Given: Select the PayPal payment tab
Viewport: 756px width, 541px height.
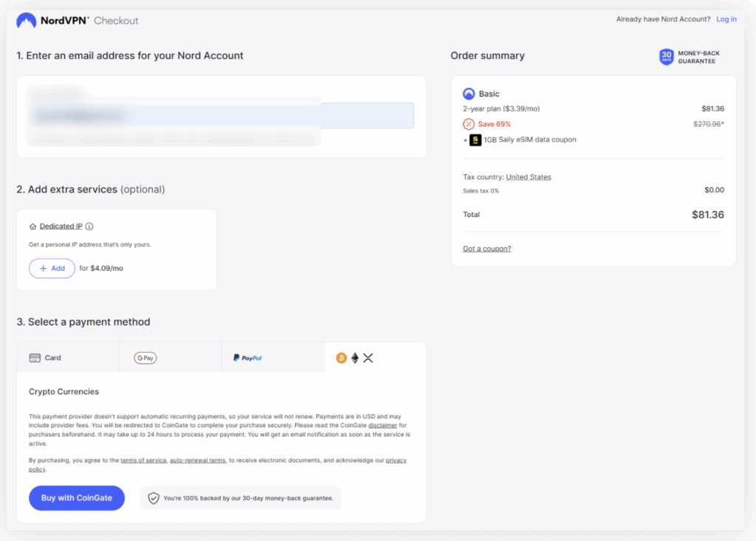Looking at the screenshot, I should [x=273, y=357].
